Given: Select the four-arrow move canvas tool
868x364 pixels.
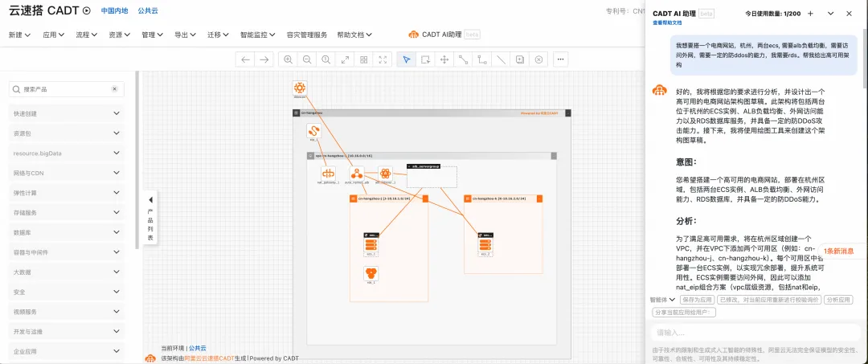Looking at the screenshot, I should click(x=444, y=59).
